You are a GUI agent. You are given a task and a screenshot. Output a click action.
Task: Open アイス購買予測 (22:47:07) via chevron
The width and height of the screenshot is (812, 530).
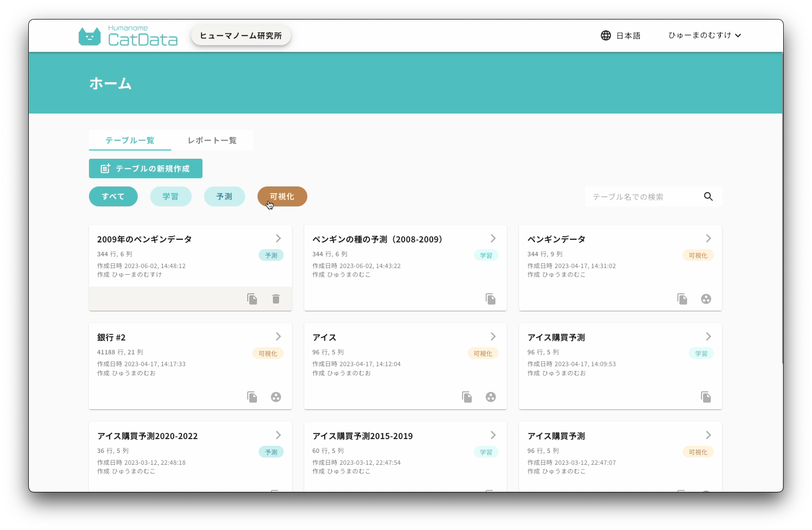pyautogui.click(x=708, y=435)
